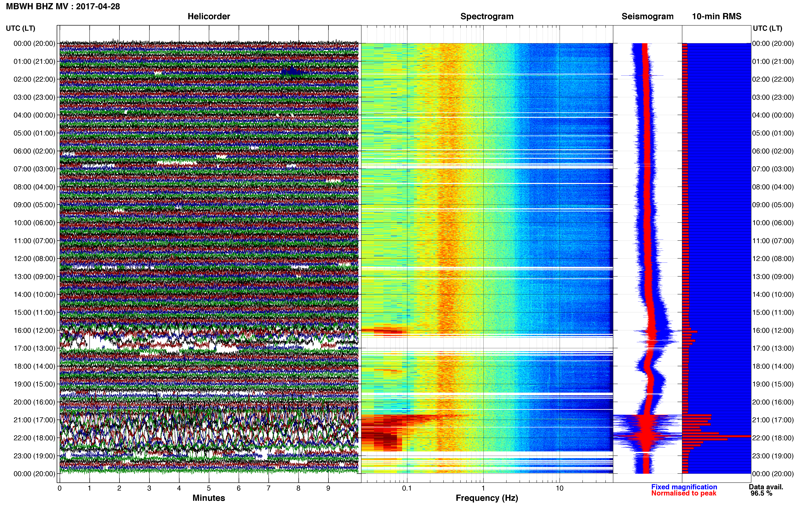The height and width of the screenshot is (508, 812).
Task: Click the UTC (LT) label beside the Helicorder
Action: (x=21, y=28)
